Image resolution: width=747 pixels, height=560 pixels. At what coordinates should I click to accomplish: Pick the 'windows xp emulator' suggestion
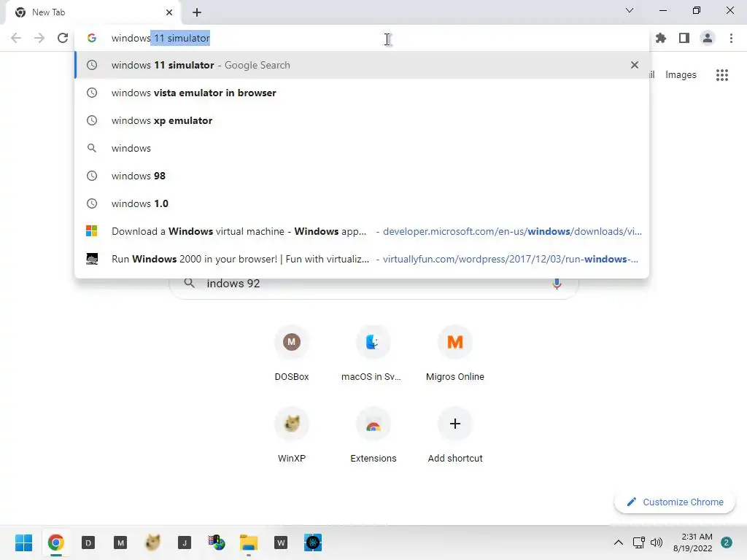[362, 120]
